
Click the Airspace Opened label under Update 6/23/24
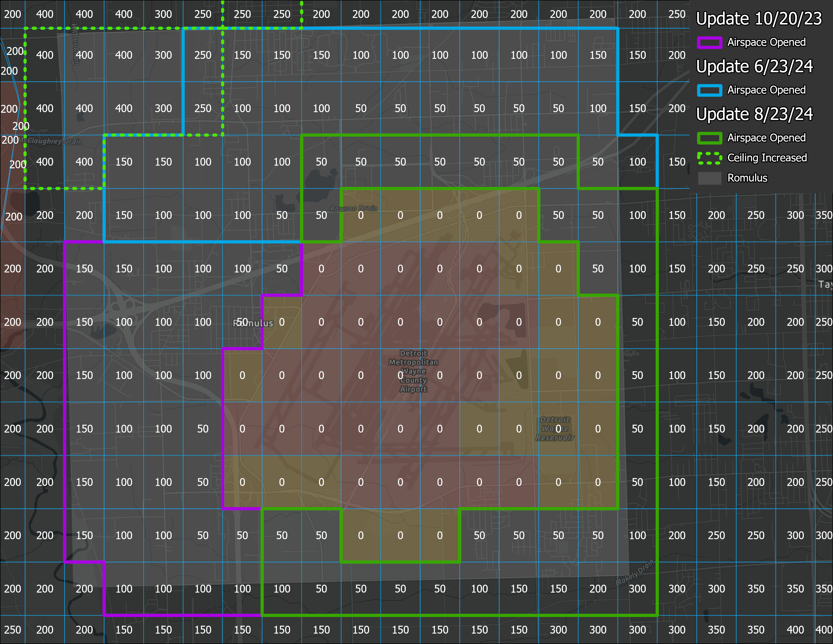click(x=766, y=90)
